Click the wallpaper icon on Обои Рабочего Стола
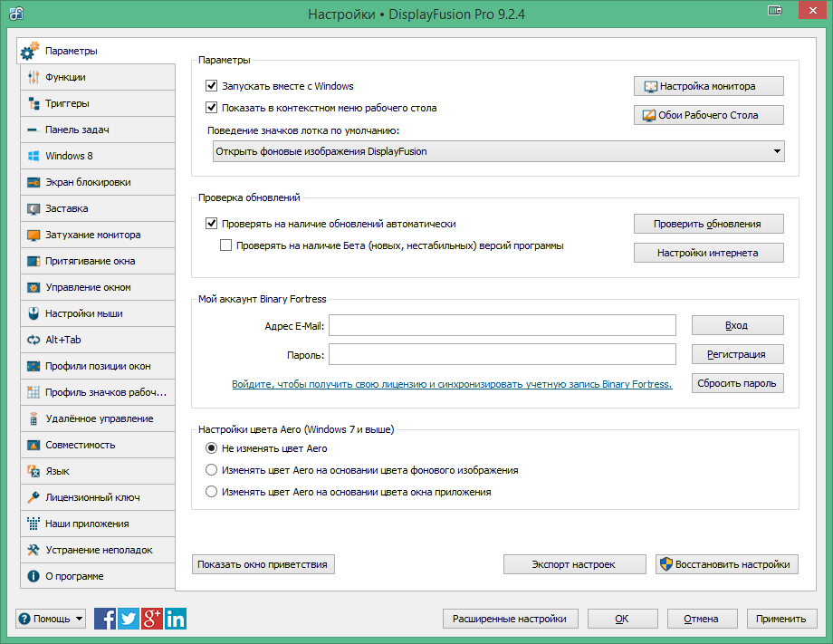 [647, 115]
